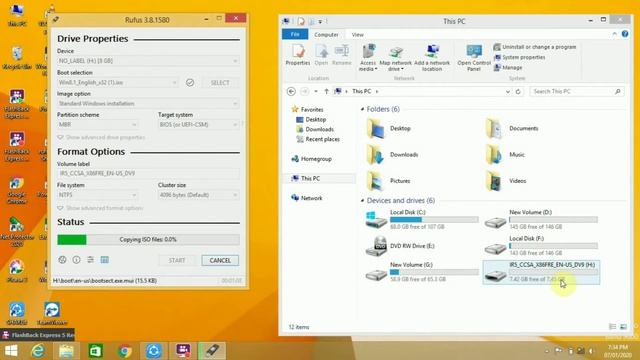640x360 pixels.
Task: Click Properties icon in This PC ribbon
Action: [x=298, y=55]
